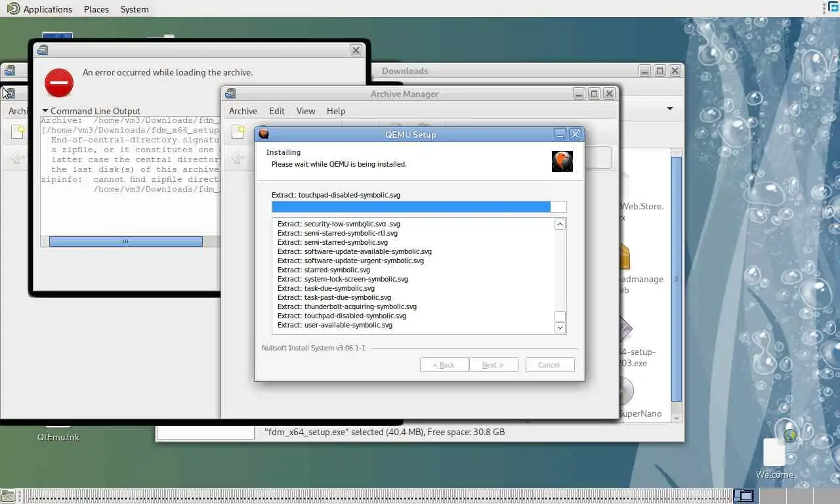Click 'An error occurred while loading the archive' message
Image resolution: width=840 pixels, height=504 pixels.
point(167,72)
